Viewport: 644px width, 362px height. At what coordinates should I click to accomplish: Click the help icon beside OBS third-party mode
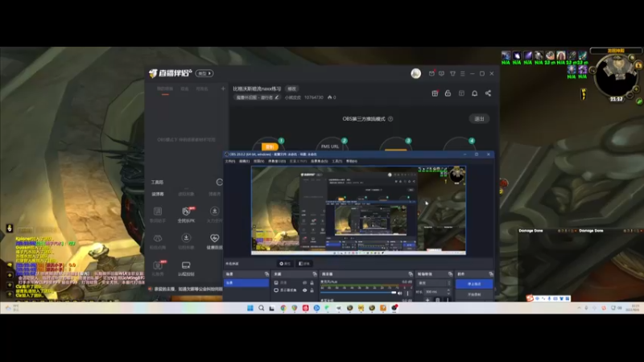(x=390, y=118)
